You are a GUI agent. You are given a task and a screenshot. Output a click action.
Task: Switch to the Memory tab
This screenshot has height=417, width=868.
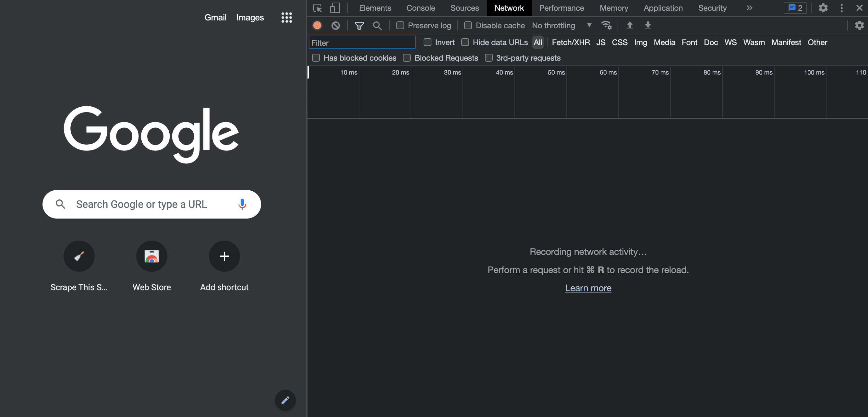coord(614,8)
